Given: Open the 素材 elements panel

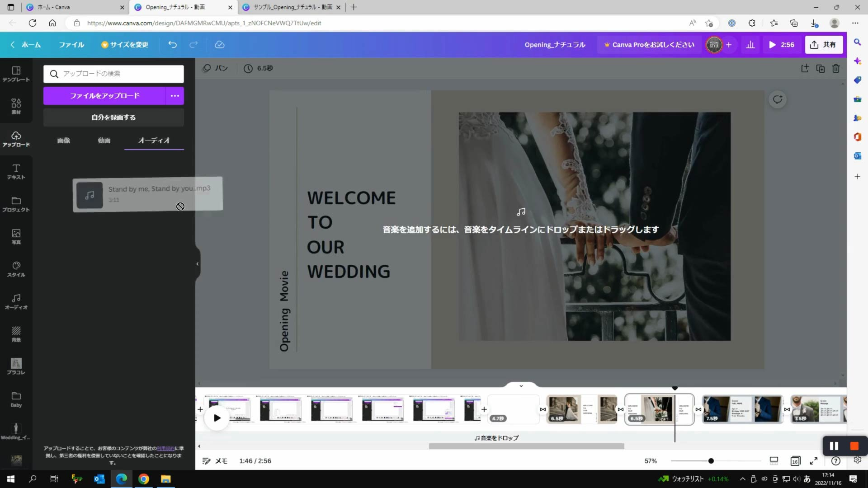Looking at the screenshot, I should (x=16, y=107).
